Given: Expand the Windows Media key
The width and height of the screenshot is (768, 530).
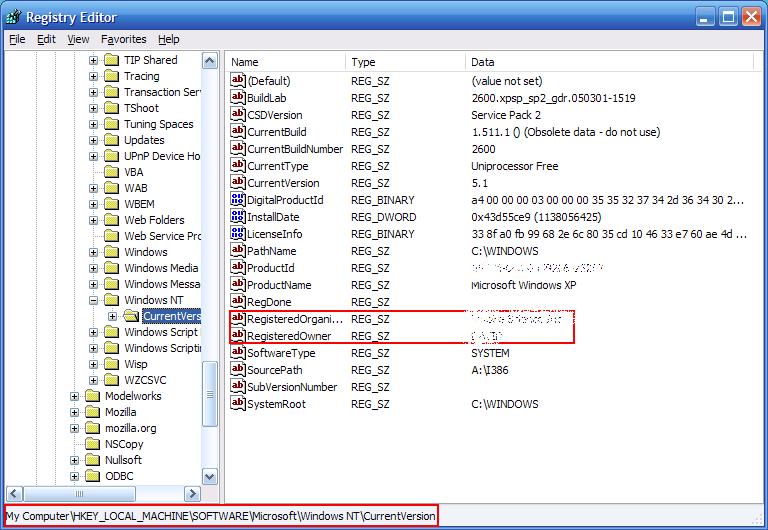Looking at the screenshot, I should pos(94,268).
